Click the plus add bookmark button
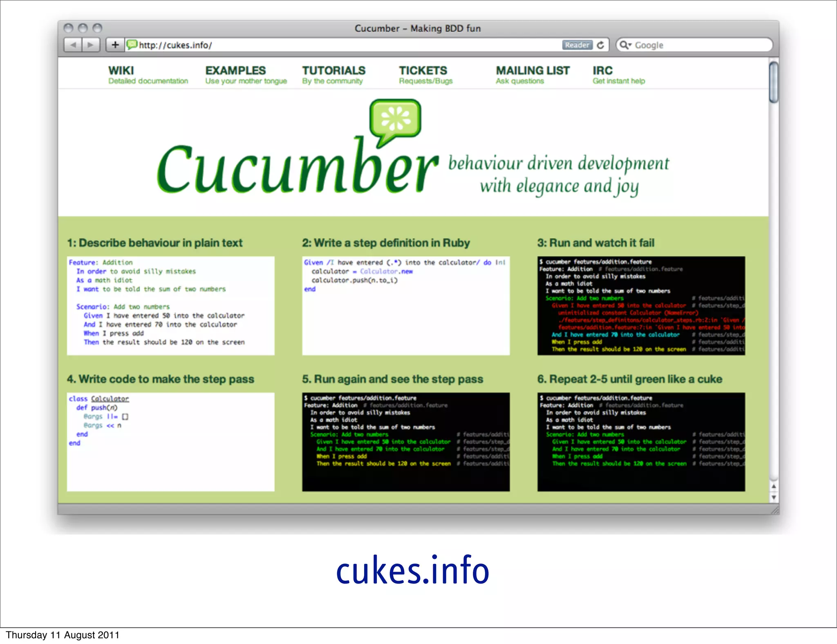The image size is (837, 644). [115, 45]
